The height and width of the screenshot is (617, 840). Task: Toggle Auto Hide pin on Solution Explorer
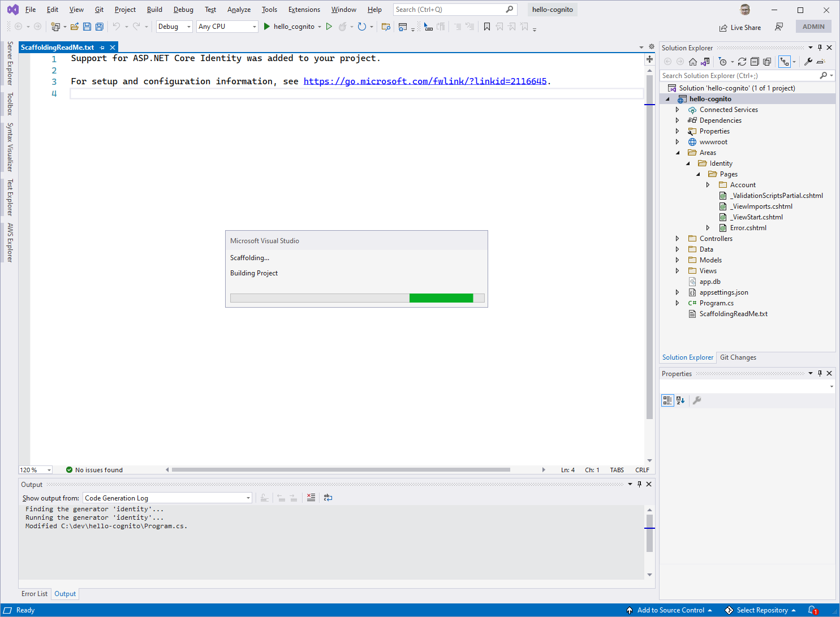pos(820,48)
